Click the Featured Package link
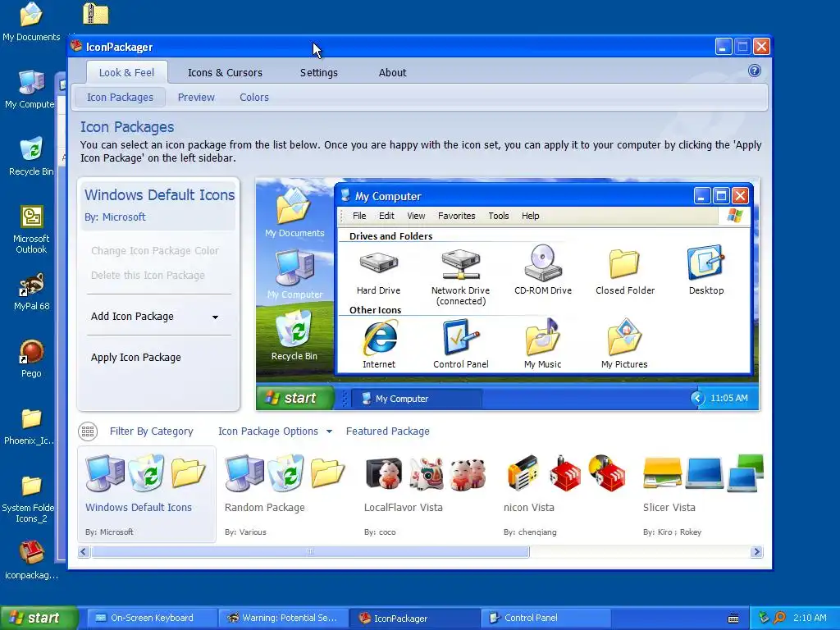Image resolution: width=840 pixels, height=630 pixels. tap(388, 431)
